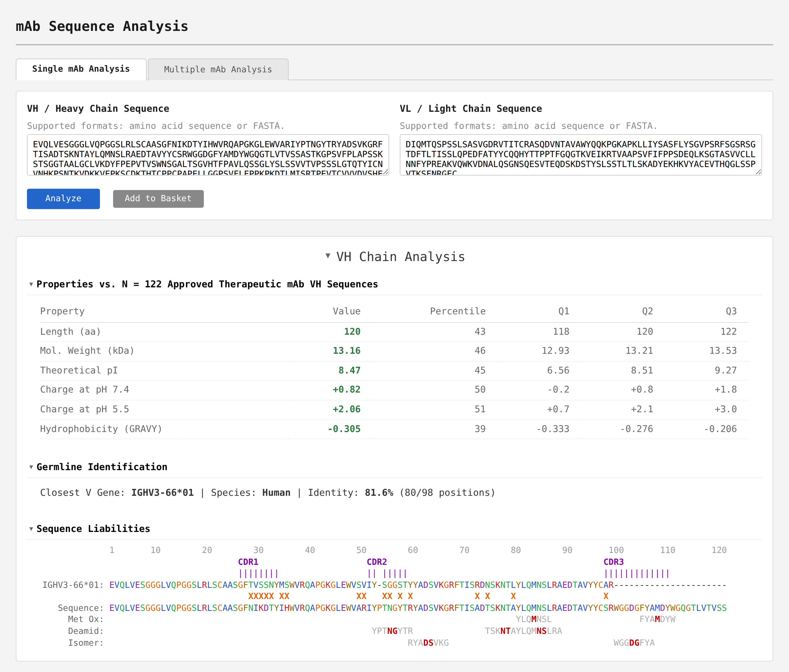Click the mAb Sequence Analysis page title
The height and width of the screenshot is (672, 789).
click(101, 26)
